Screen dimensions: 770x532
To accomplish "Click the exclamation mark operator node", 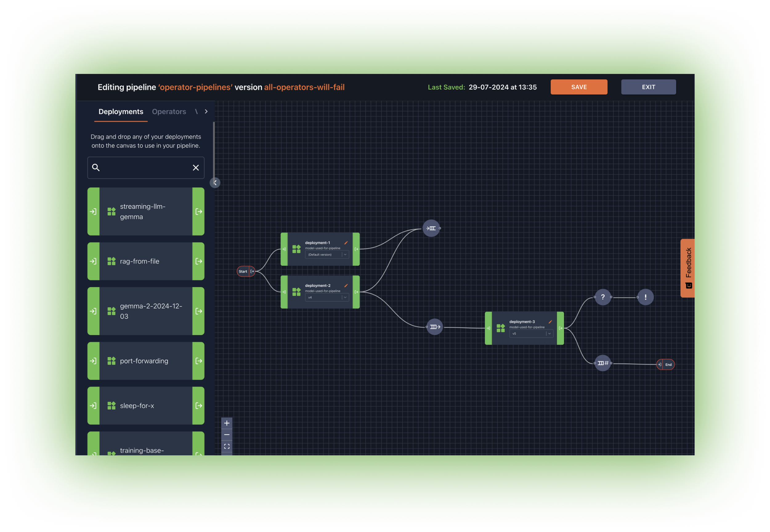I will pos(645,297).
